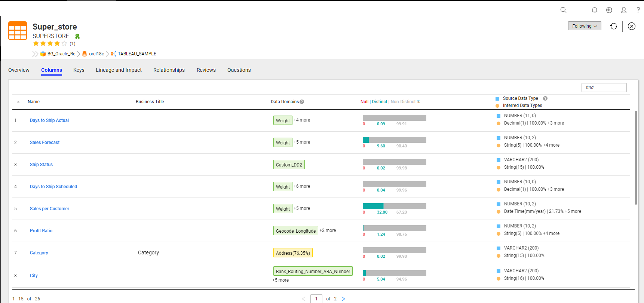Open the search magnifier icon
The width and height of the screenshot is (644, 303).
pyautogui.click(x=563, y=10)
